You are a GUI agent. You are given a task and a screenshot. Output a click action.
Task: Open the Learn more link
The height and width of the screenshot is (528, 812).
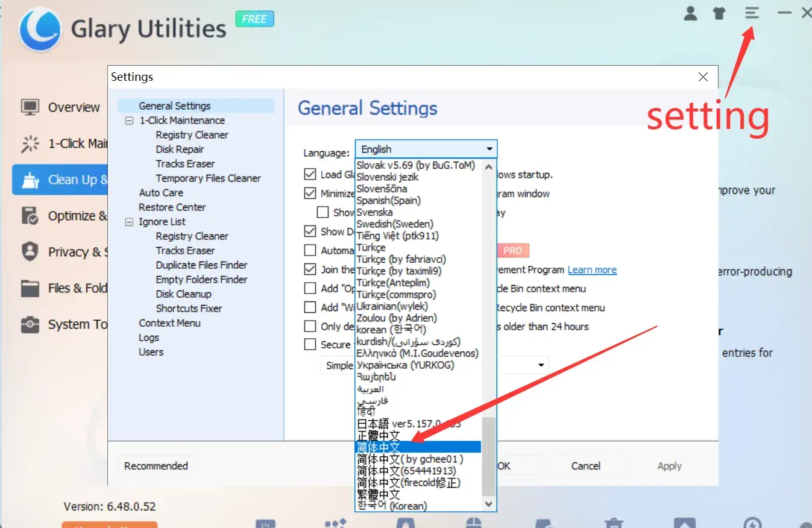pyautogui.click(x=592, y=270)
